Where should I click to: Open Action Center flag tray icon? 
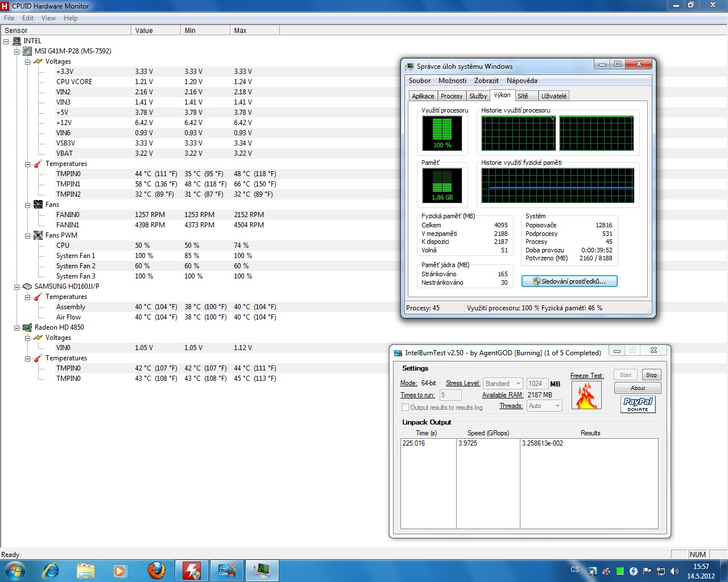coord(647,571)
